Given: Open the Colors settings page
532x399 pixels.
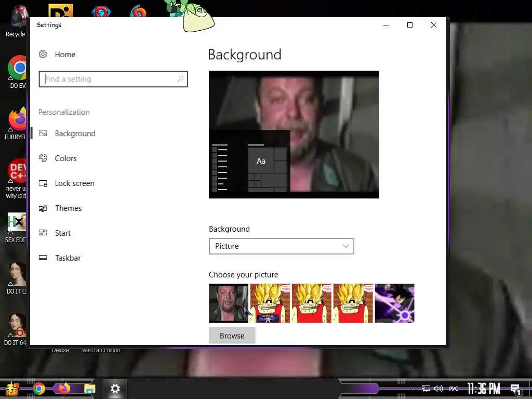Looking at the screenshot, I should click(x=66, y=158).
